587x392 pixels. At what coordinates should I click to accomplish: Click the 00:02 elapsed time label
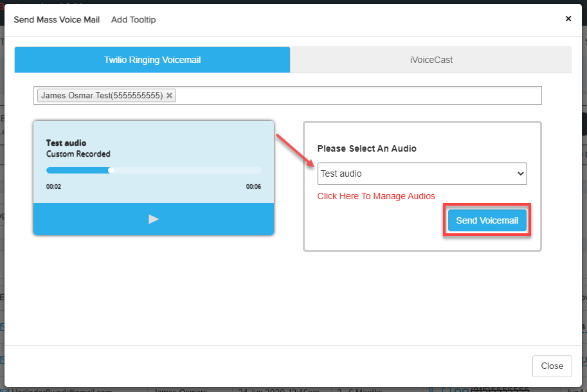(53, 187)
